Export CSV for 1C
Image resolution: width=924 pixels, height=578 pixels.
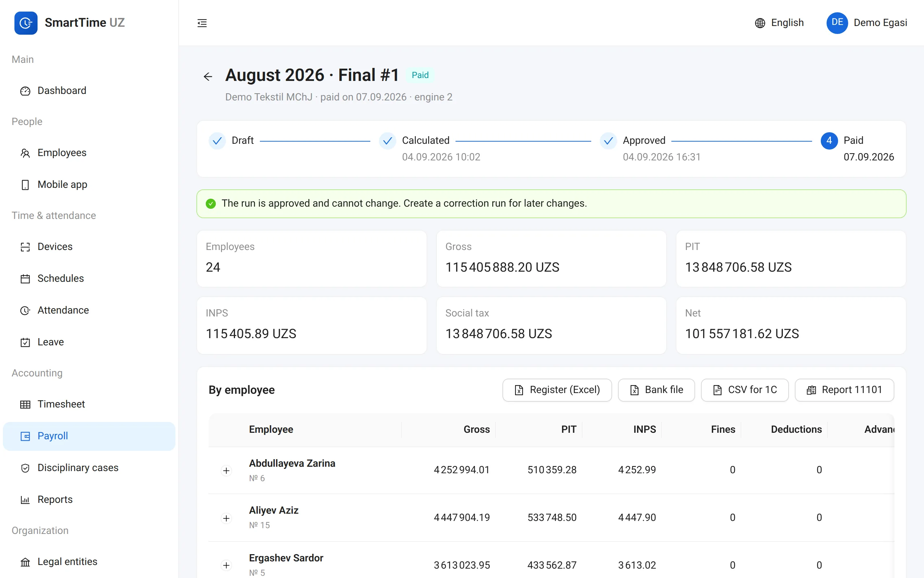click(x=745, y=390)
